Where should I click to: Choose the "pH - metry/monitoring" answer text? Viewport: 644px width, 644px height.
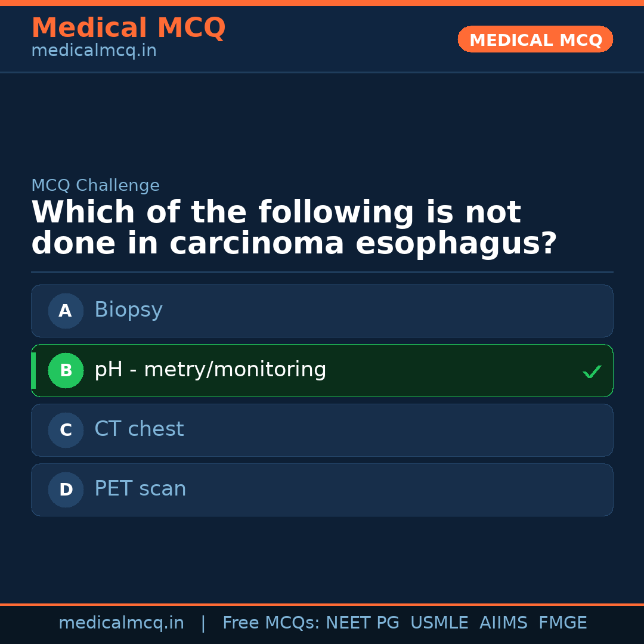(210, 370)
